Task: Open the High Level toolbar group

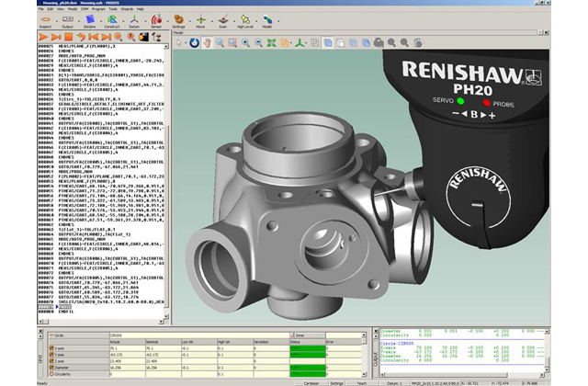Action: (x=245, y=21)
